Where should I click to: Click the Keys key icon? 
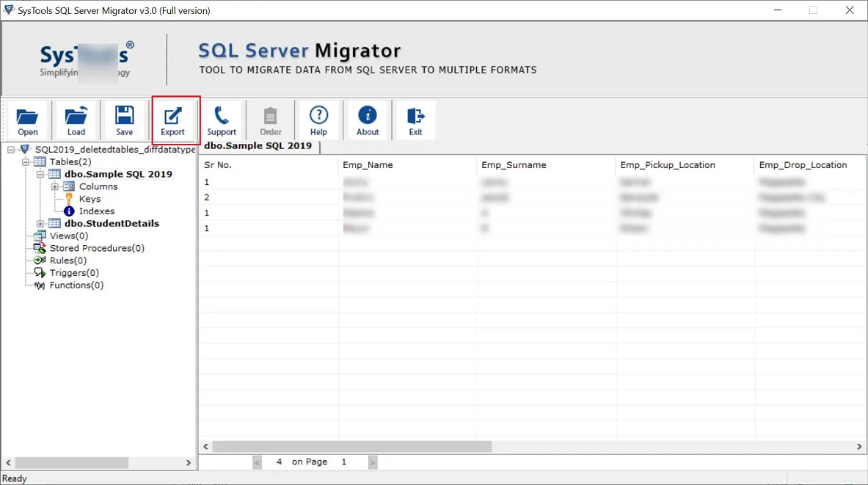pos(69,199)
